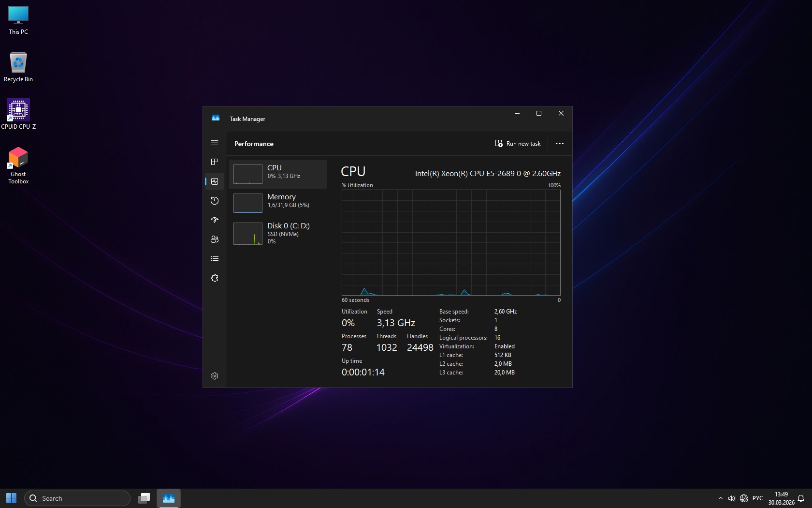The width and height of the screenshot is (812, 508).
Task: Open the three-dot more options menu
Action: [559, 144]
